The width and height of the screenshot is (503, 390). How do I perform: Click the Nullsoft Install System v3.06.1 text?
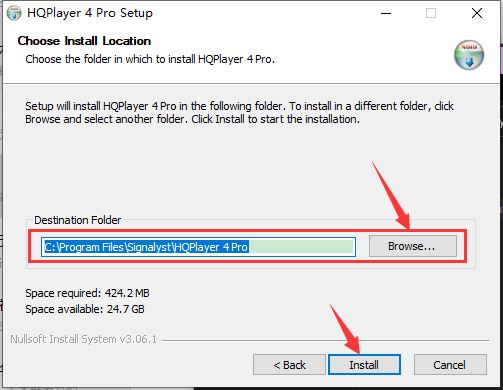coord(83,339)
